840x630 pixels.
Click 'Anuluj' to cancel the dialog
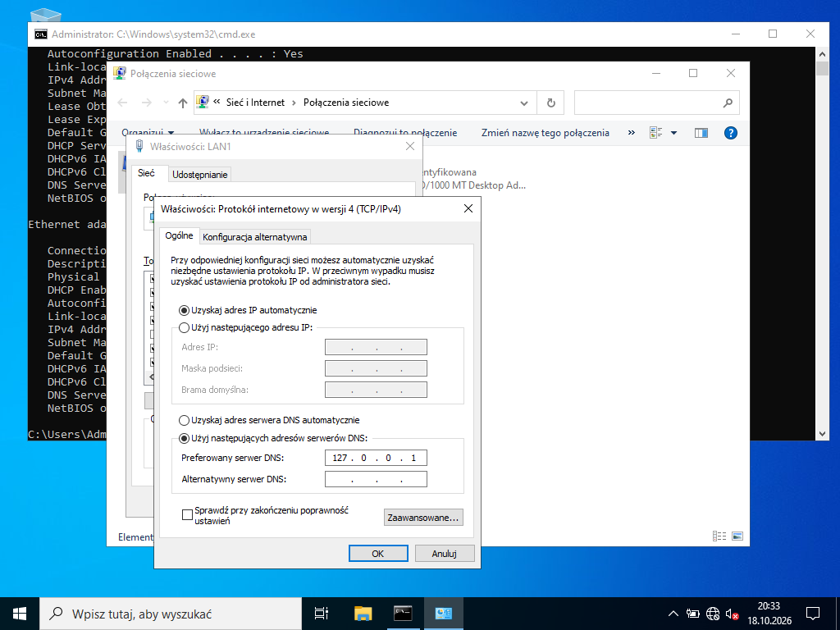point(444,554)
